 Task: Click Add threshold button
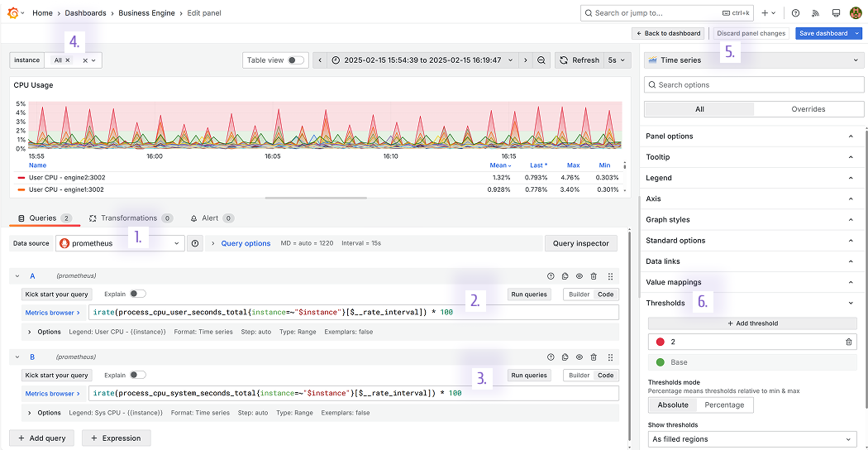753,323
